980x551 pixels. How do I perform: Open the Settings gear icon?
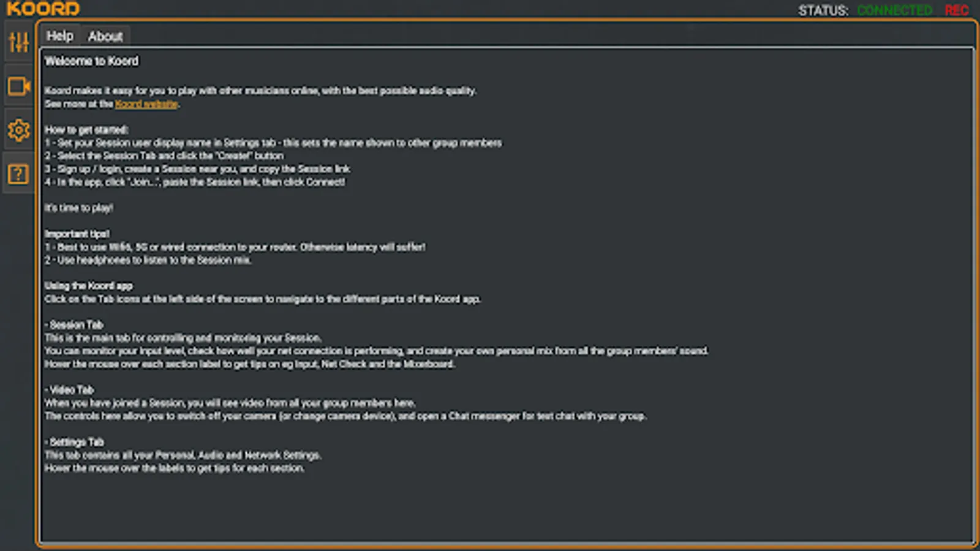(18, 130)
